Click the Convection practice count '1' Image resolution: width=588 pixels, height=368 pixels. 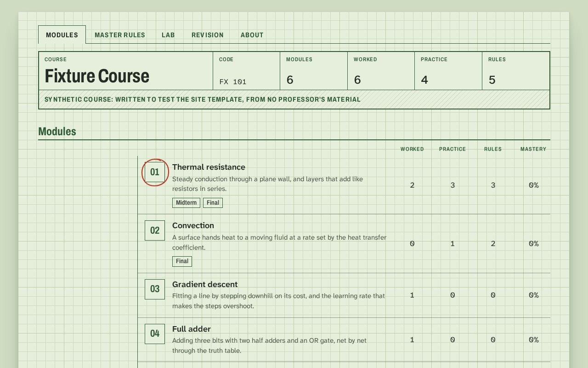(452, 244)
